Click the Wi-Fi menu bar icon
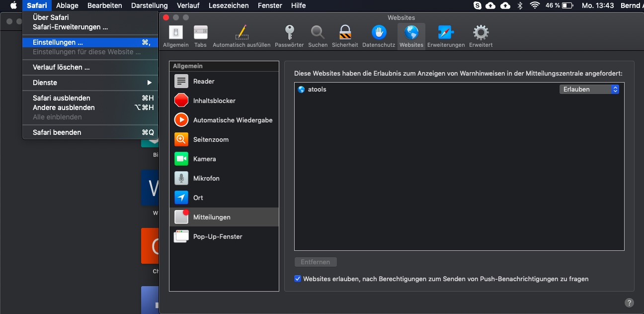The height and width of the screenshot is (314, 644). (x=535, y=5)
